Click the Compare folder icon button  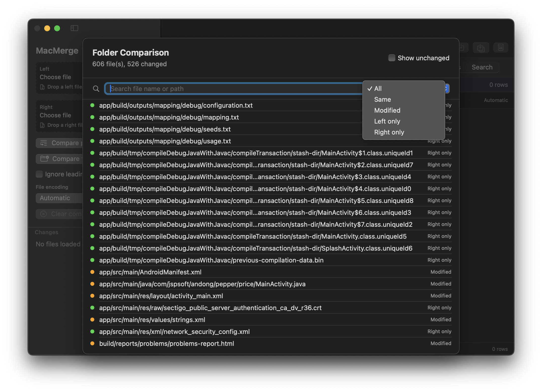tap(45, 159)
